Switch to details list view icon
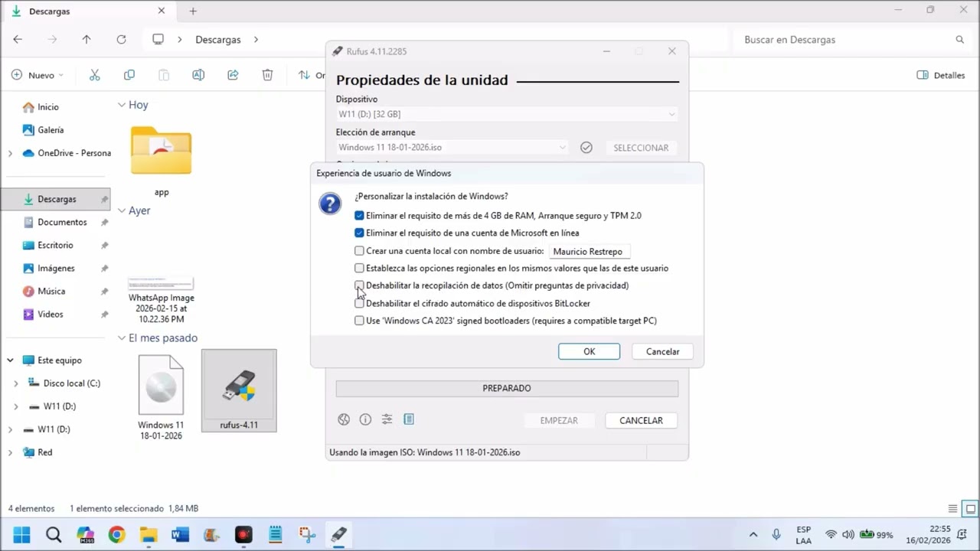This screenshot has width=980, height=551. click(x=953, y=508)
